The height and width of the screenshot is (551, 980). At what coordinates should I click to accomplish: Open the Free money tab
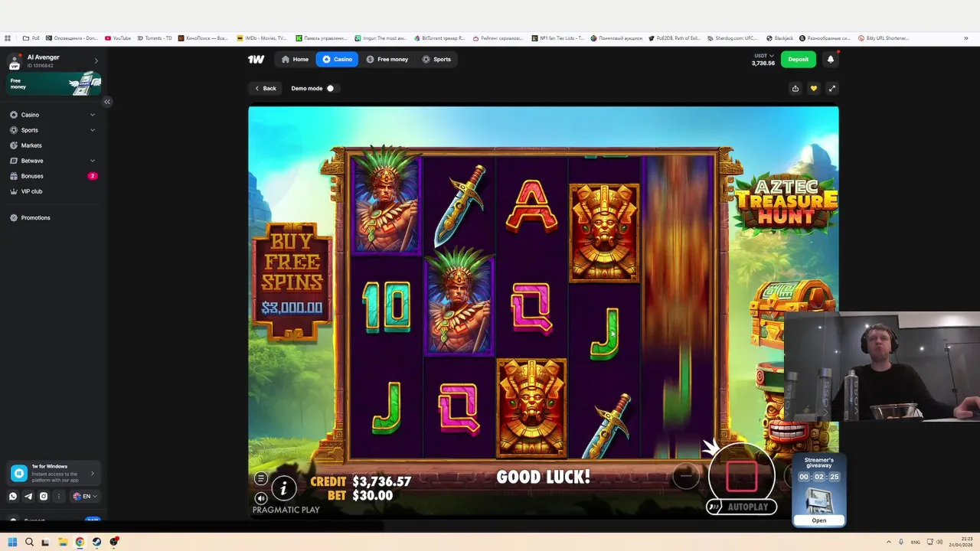pos(387,59)
